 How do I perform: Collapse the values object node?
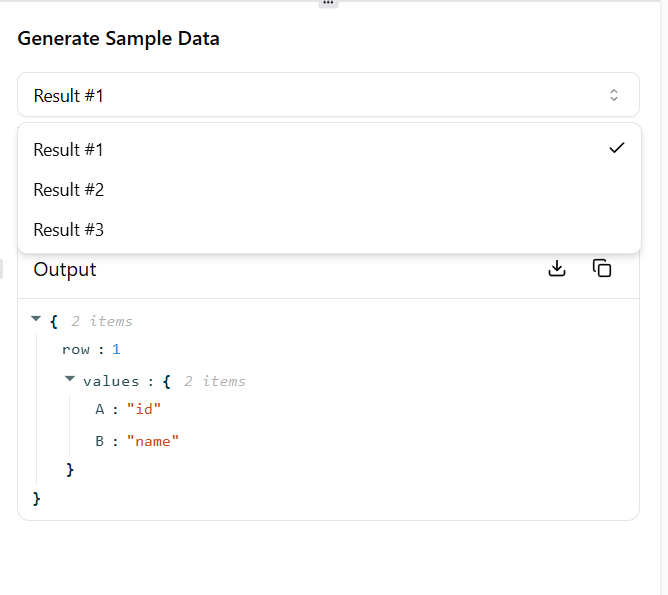pos(70,380)
